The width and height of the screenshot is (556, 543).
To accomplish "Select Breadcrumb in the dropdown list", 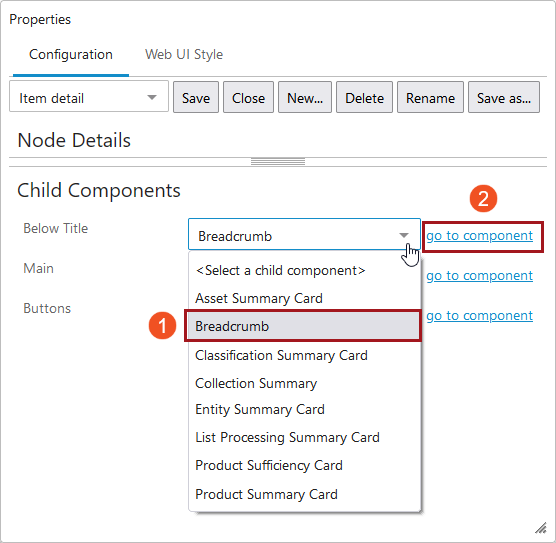I will 303,326.
